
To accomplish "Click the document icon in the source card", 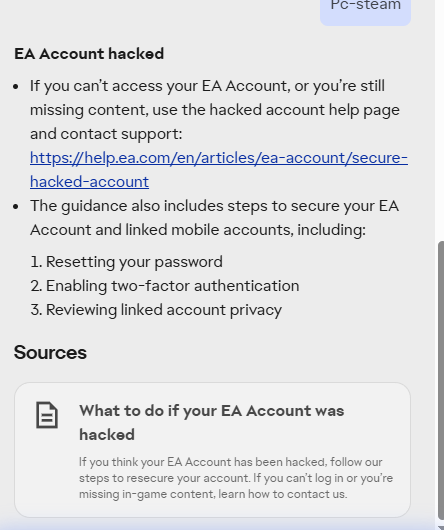I will tap(47, 415).
